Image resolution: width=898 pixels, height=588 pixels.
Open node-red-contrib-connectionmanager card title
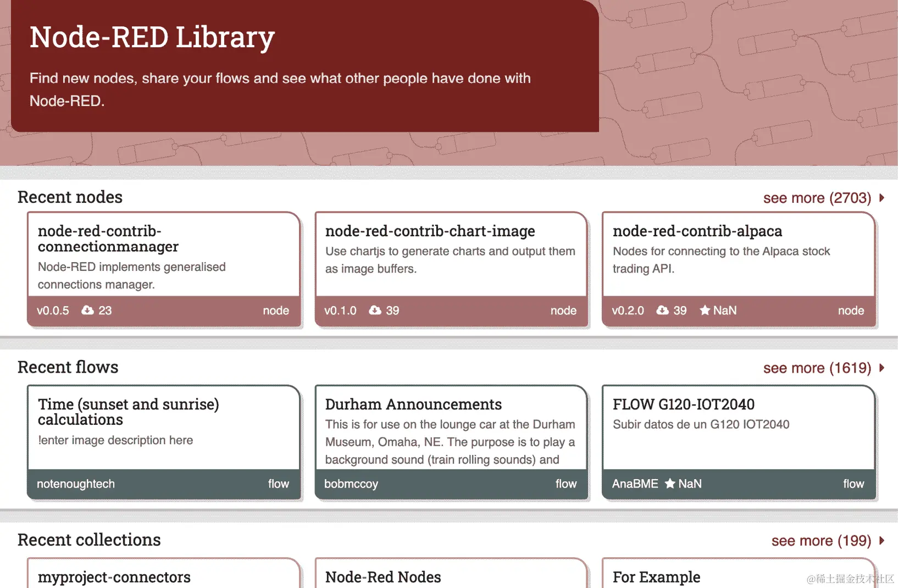click(x=108, y=239)
